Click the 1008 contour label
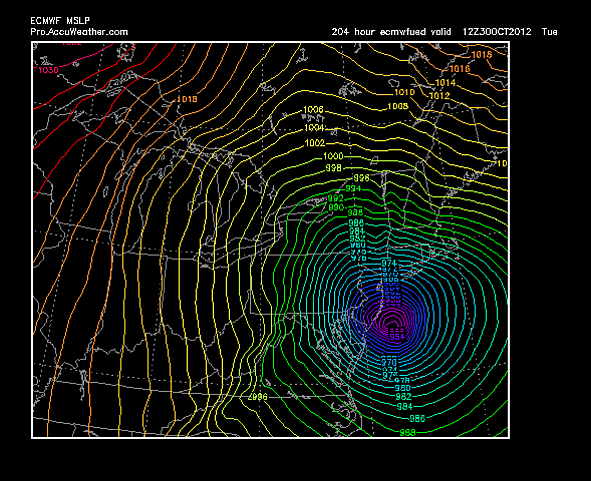 398,107
